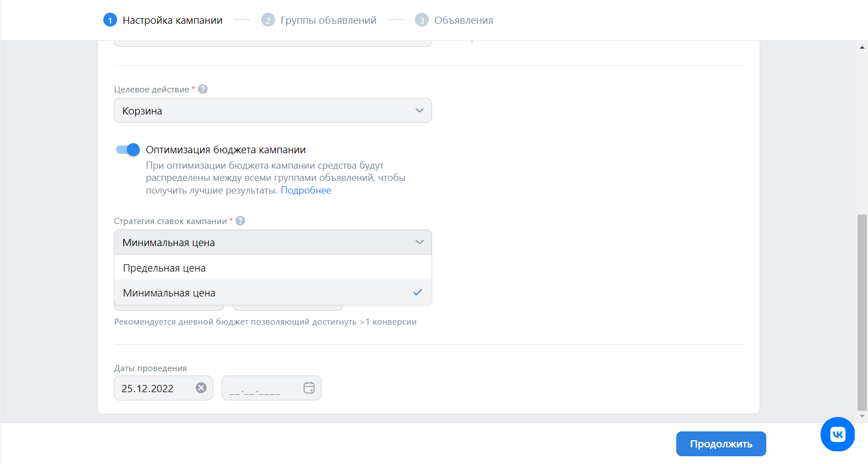Screen dimensions: 868x464
Task: Click step 3 circle icon
Action: (x=422, y=20)
